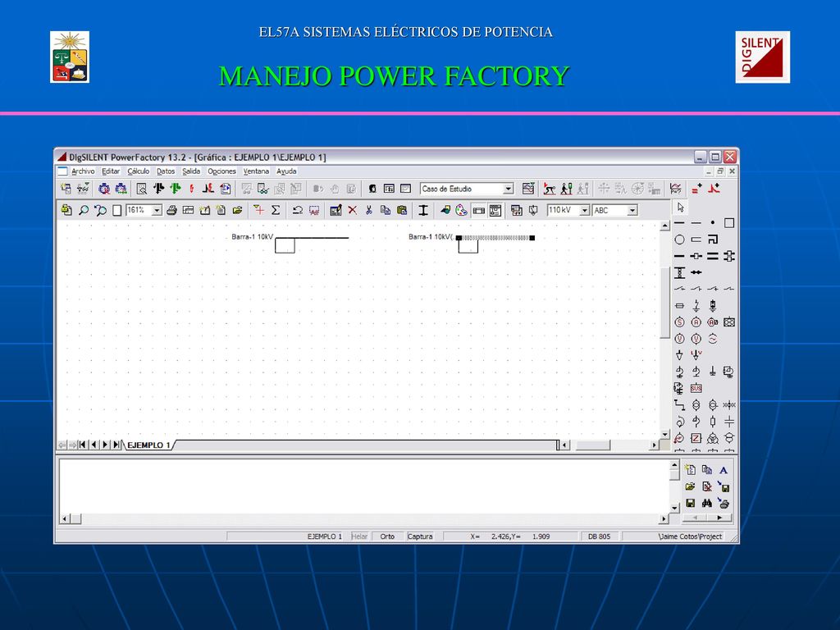The image size is (840, 630).
Task: Open the Datos menu
Action: [166, 171]
